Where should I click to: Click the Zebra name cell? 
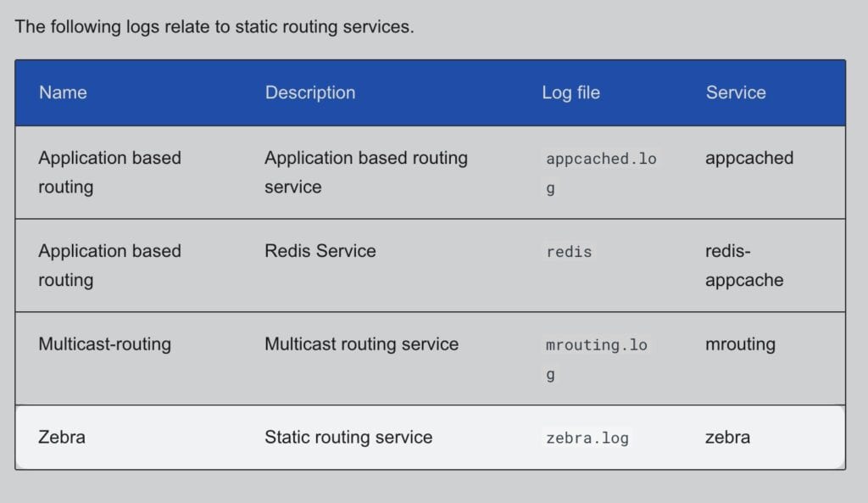click(62, 437)
